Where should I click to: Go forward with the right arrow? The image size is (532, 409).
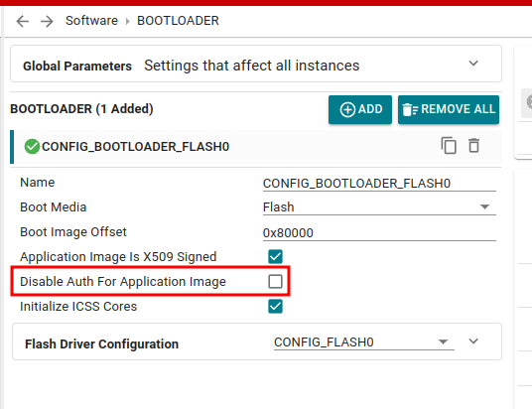click(47, 21)
